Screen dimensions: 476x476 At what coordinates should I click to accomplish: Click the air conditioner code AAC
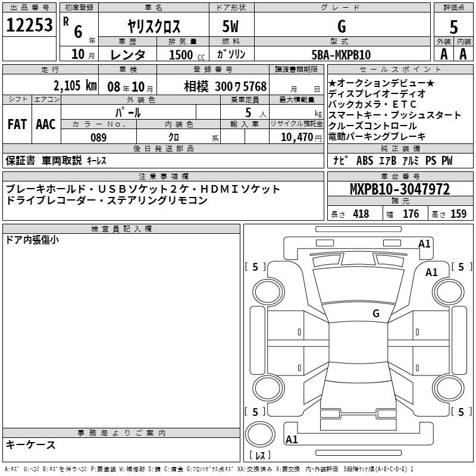tap(46, 124)
